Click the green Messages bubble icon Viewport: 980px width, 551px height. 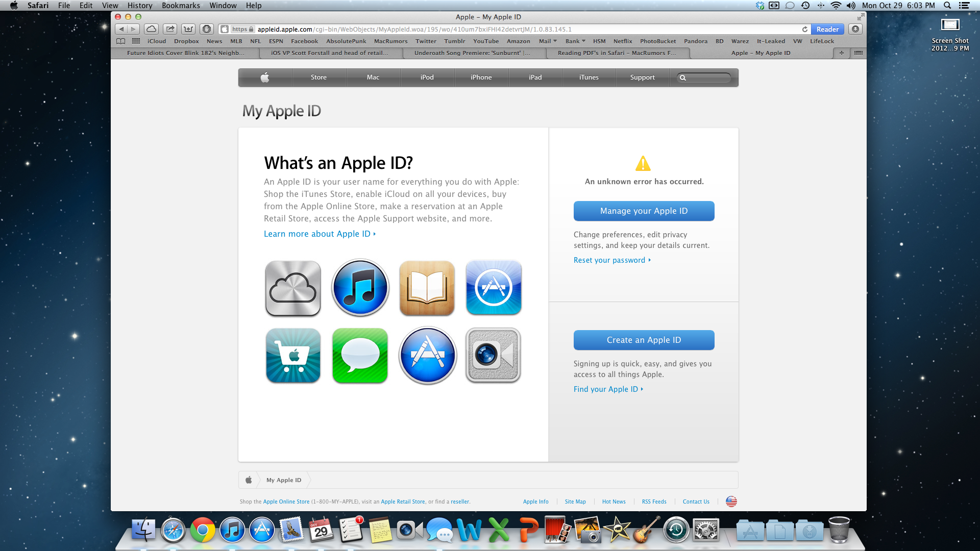(360, 355)
